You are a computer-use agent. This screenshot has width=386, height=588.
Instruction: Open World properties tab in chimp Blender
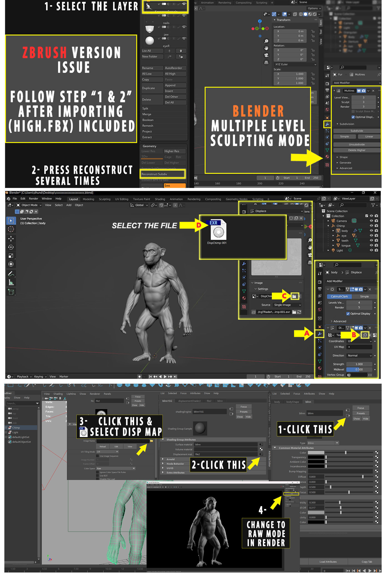click(320, 309)
